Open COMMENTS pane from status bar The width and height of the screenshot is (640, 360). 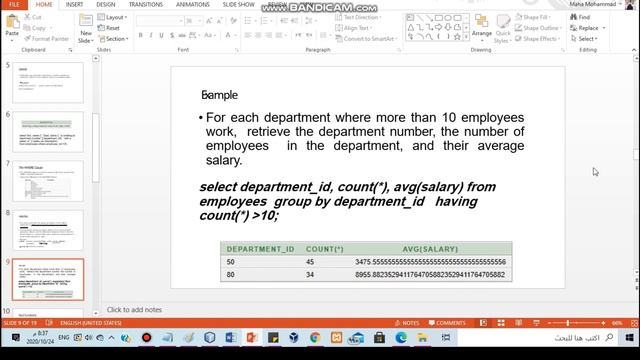pos(447,323)
